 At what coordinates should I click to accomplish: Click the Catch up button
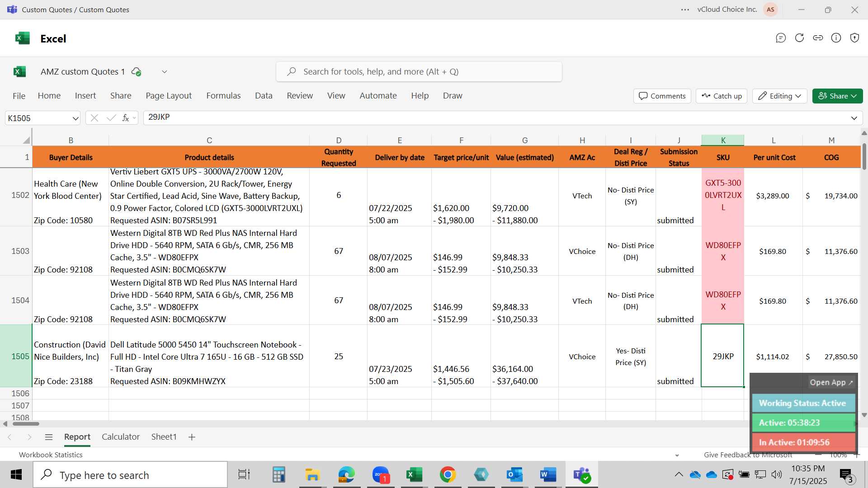pyautogui.click(x=722, y=96)
